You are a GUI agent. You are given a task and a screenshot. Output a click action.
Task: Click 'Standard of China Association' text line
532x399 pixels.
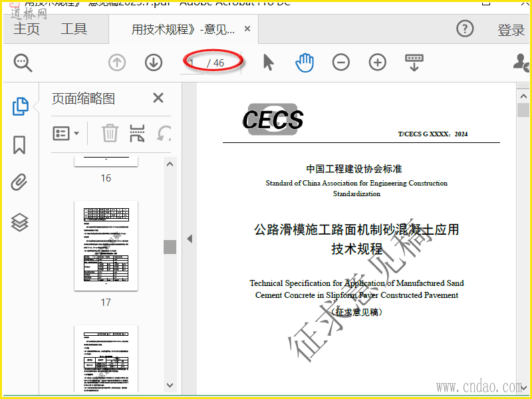click(x=356, y=184)
